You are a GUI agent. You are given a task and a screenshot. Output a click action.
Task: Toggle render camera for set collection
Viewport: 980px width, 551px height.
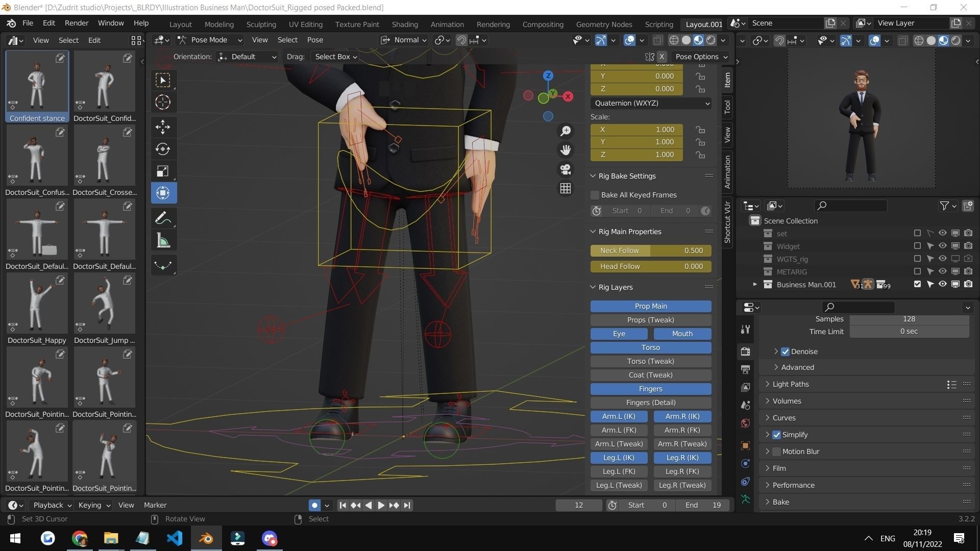(x=968, y=233)
